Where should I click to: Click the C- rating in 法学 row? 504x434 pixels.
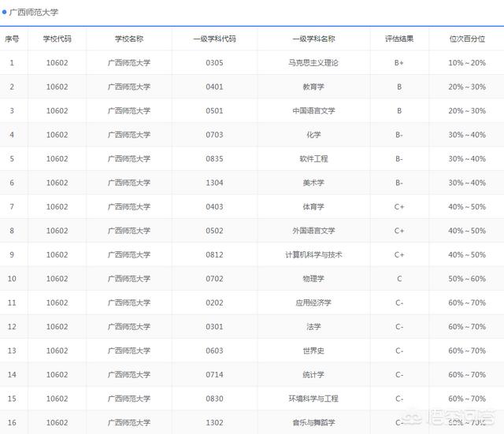tap(399, 327)
